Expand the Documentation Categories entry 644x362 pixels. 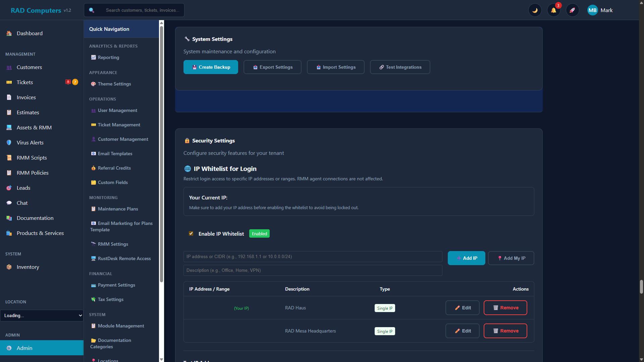tap(114, 343)
